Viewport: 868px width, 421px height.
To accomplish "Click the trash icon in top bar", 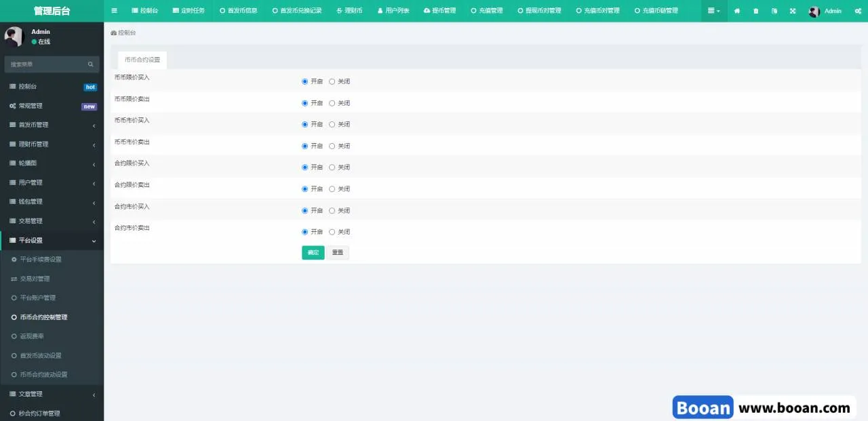I will (756, 11).
